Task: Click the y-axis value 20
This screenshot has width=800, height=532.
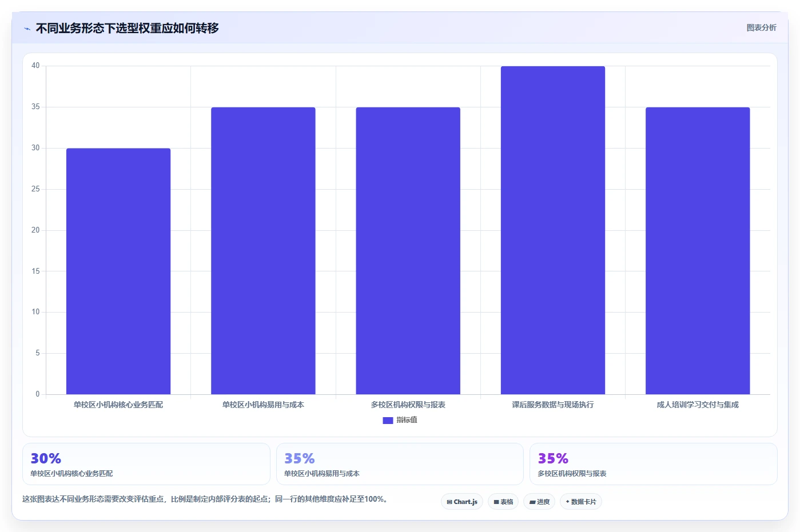Action: (35, 230)
